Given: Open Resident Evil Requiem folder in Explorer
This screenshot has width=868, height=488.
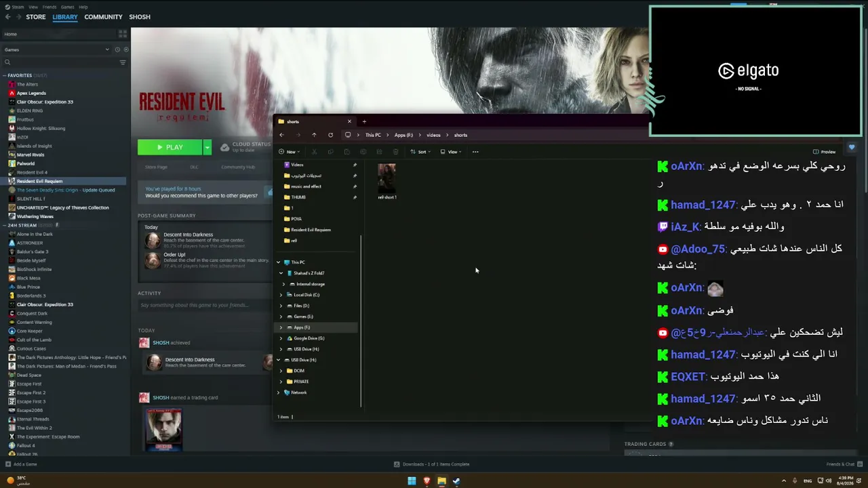Looking at the screenshot, I should click(311, 230).
